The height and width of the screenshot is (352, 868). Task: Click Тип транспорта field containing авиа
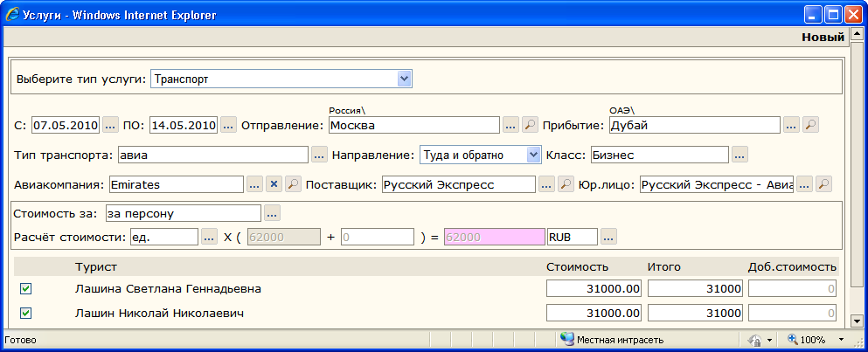213,155
